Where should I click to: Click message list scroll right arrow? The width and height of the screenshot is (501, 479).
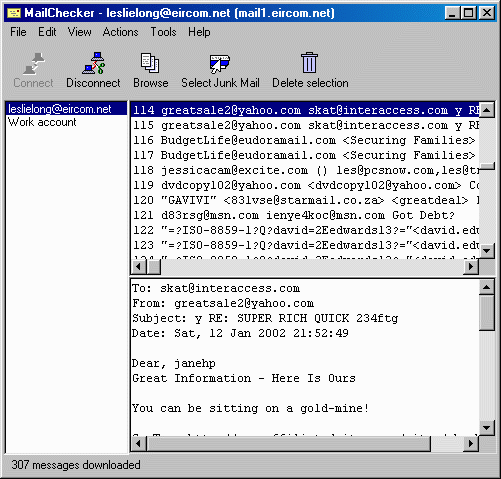point(471,266)
